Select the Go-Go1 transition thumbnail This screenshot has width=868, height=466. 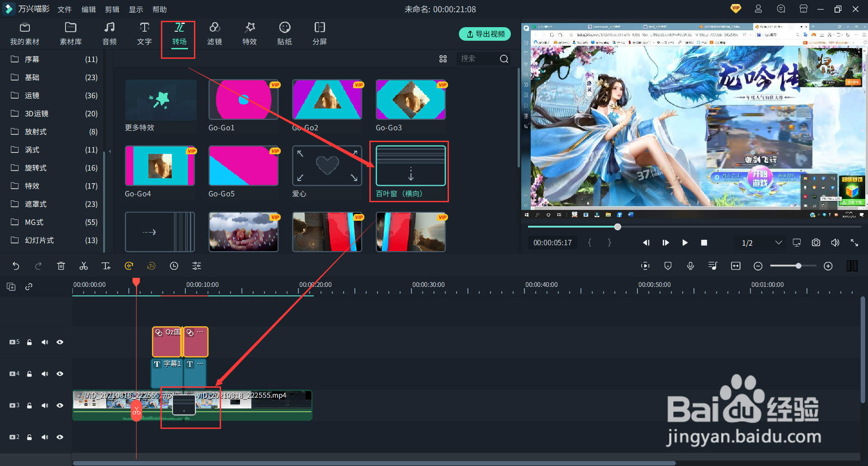click(x=244, y=100)
